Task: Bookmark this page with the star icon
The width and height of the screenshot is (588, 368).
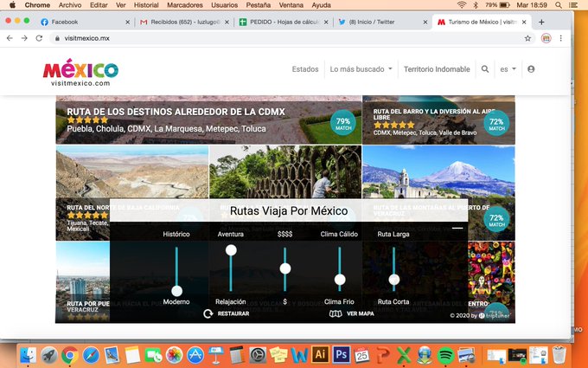Action: click(x=527, y=38)
